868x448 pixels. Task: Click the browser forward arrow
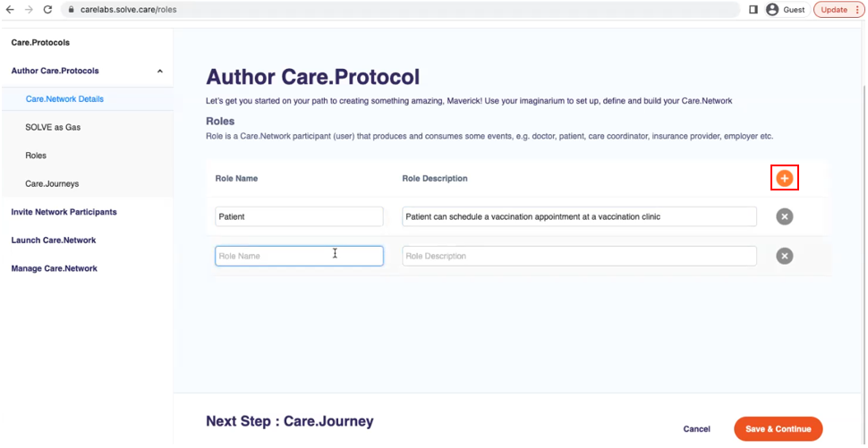pyautogui.click(x=29, y=9)
